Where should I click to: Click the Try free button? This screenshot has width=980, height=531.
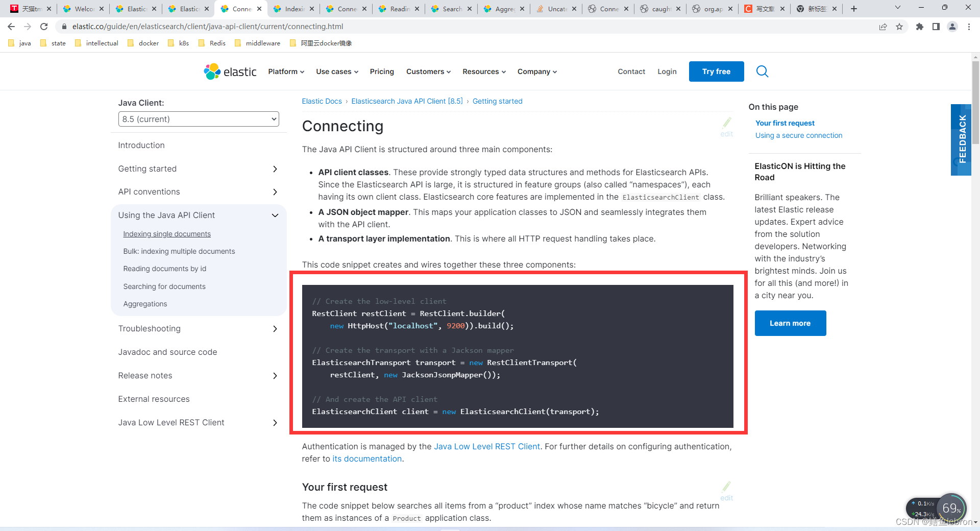[x=716, y=71]
